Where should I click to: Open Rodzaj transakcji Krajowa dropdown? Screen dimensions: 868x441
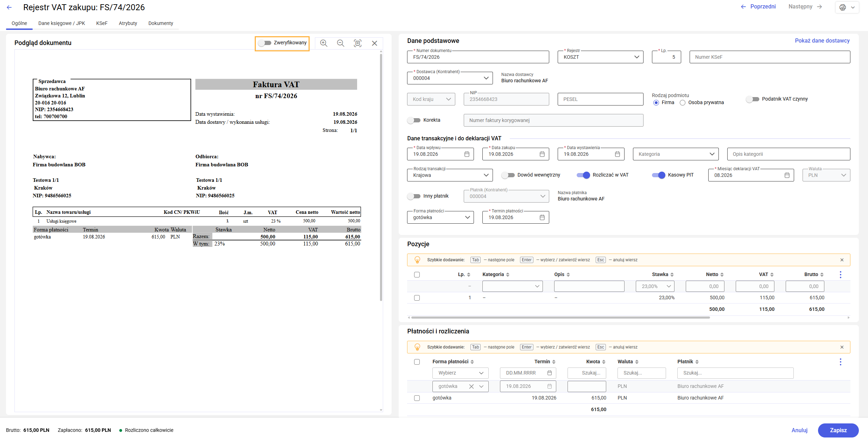coord(450,175)
